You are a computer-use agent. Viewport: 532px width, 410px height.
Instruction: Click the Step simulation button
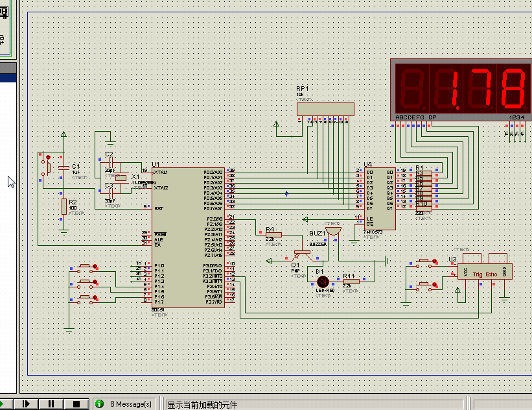(26, 404)
